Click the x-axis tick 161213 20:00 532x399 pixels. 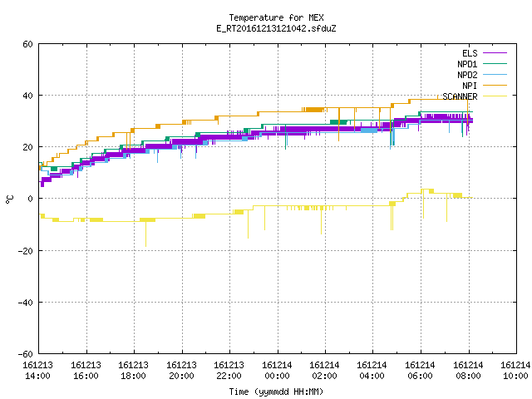tap(181, 371)
